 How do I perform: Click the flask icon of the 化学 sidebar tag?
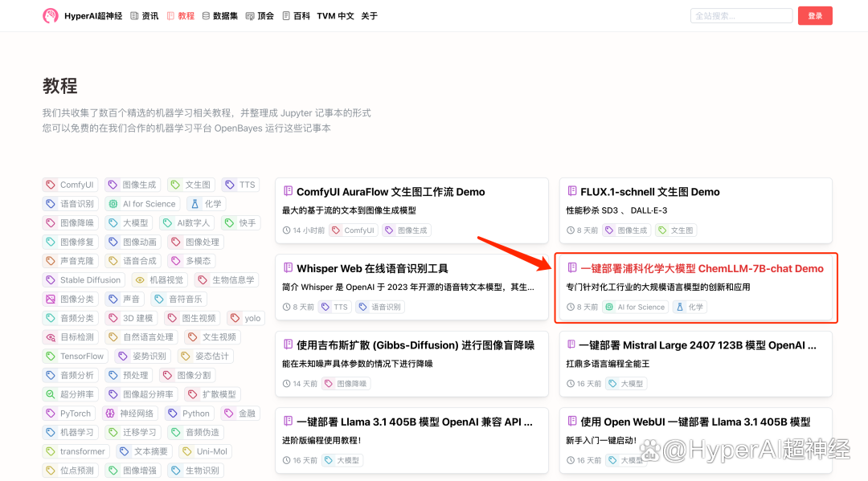[x=194, y=203]
